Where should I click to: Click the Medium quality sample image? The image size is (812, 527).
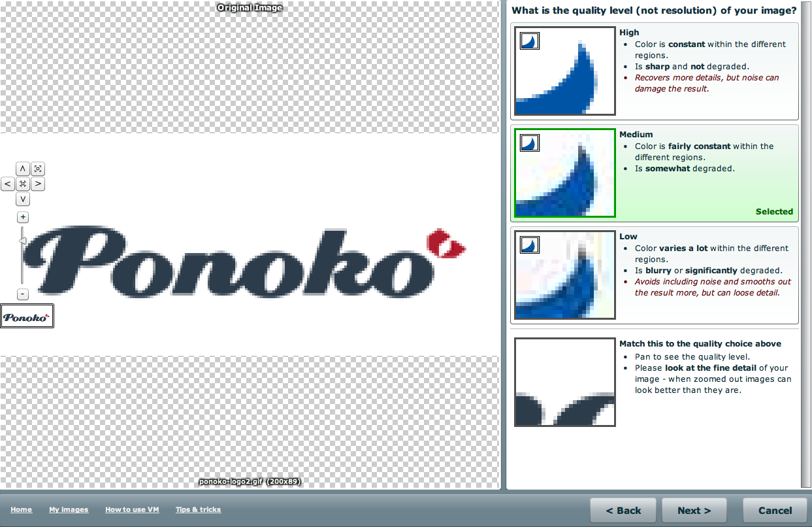click(x=565, y=173)
